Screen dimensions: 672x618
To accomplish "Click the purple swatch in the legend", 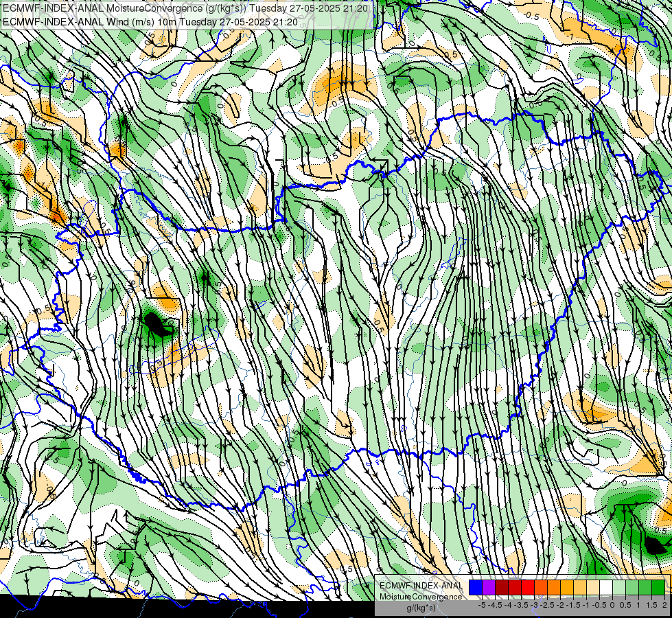I will click(x=489, y=588).
